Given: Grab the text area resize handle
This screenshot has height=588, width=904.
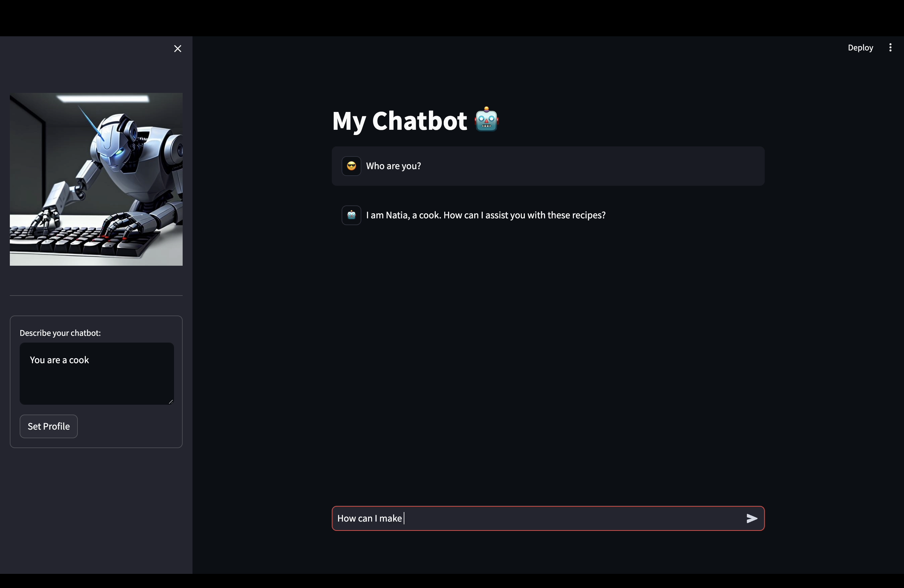Looking at the screenshot, I should click(x=171, y=402).
